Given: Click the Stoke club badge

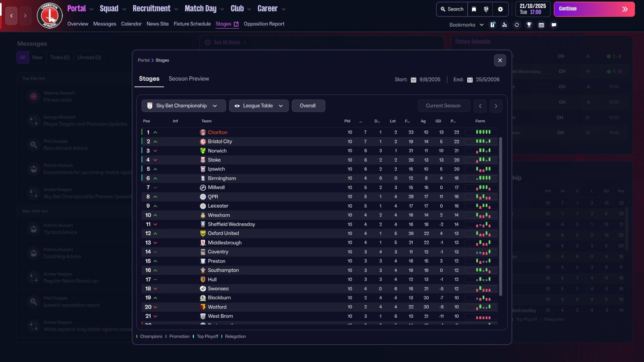Looking at the screenshot, I should point(203,160).
